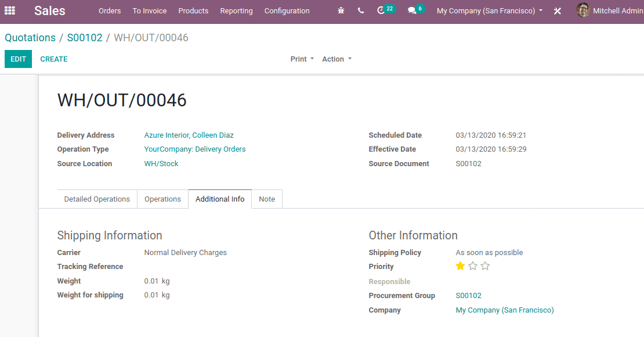Click the Weight value 0.01 kg
644x337 pixels.
(157, 281)
